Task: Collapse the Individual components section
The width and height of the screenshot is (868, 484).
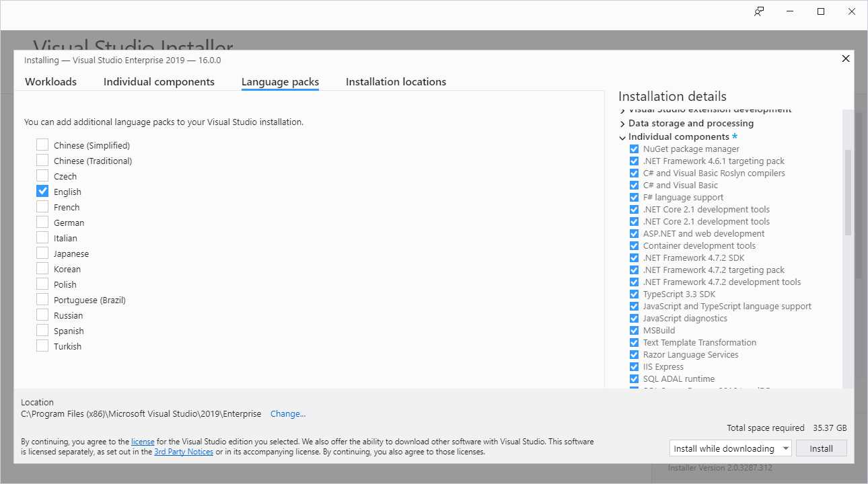Action: pyautogui.click(x=622, y=137)
